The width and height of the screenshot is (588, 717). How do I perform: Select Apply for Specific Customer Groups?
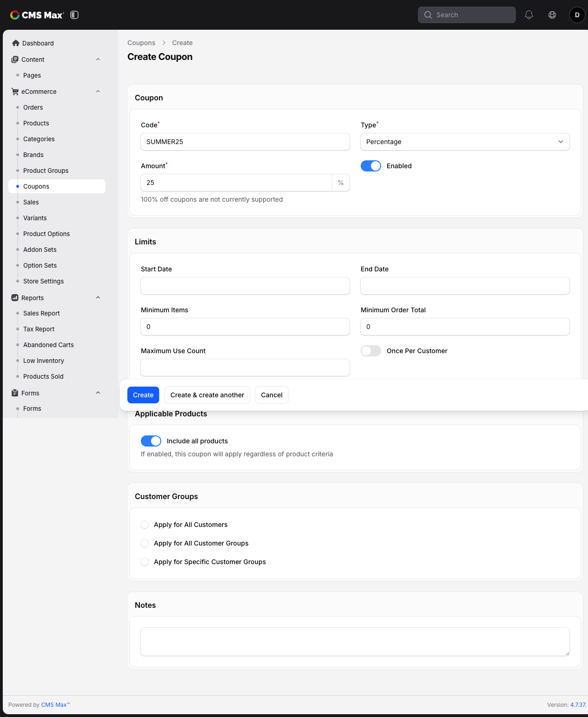145,562
